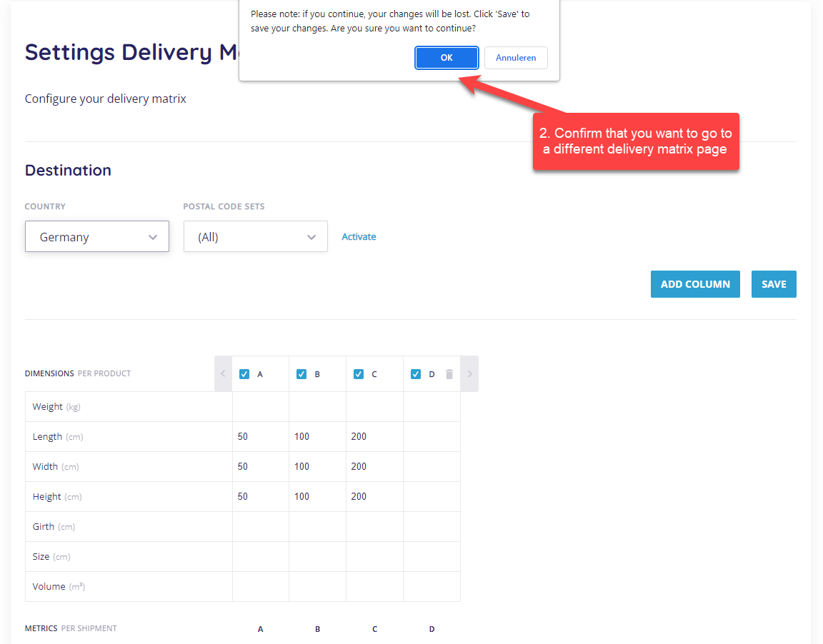Uncheck the column A checkbox
Image resolution: width=823 pixels, height=644 pixels.
pyautogui.click(x=244, y=374)
